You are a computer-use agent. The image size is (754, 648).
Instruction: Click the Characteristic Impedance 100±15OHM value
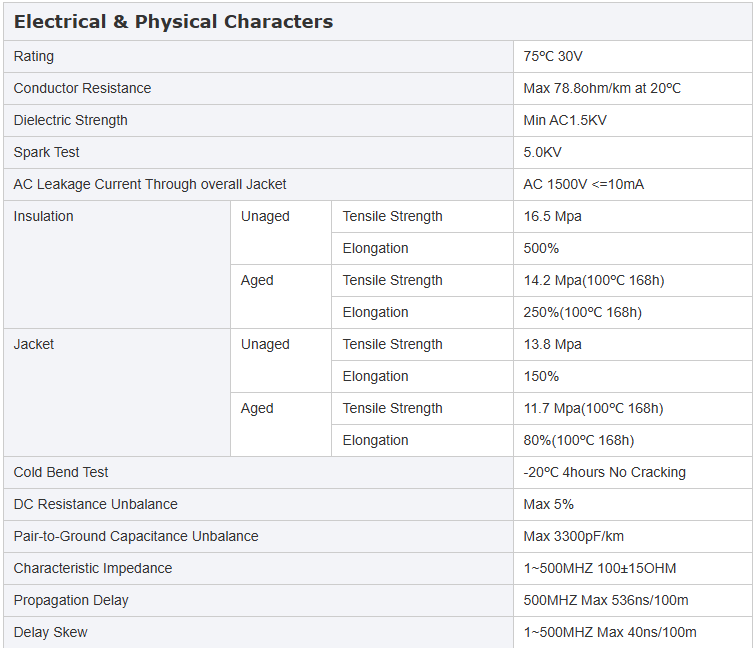[x=600, y=568]
